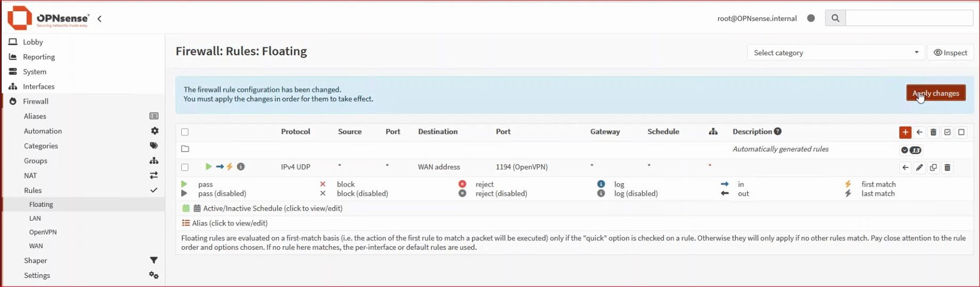Disable selected rules via empty square icon

[x=961, y=132]
